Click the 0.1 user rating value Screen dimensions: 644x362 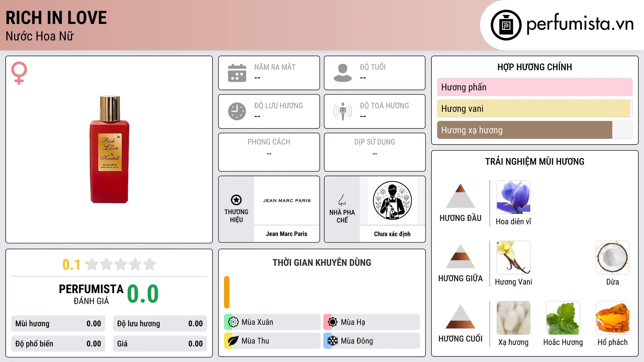tap(71, 265)
